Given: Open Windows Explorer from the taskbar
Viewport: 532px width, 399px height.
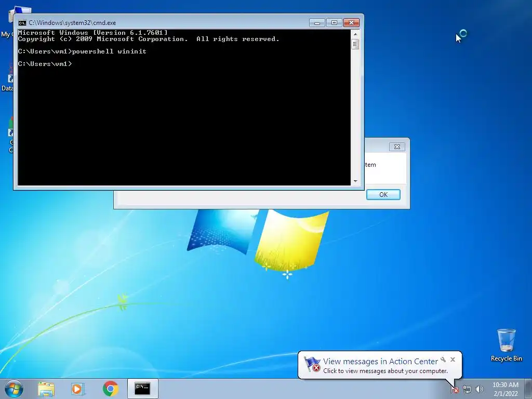Looking at the screenshot, I should (46, 389).
